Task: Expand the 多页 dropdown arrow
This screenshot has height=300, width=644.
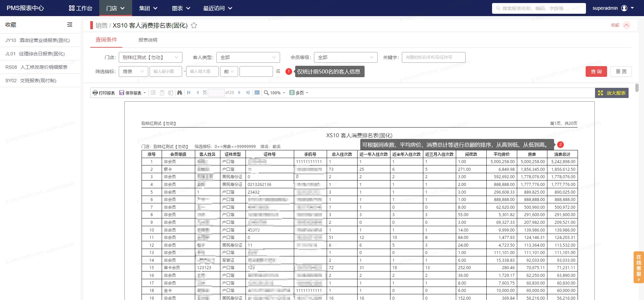Action: coord(307,93)
